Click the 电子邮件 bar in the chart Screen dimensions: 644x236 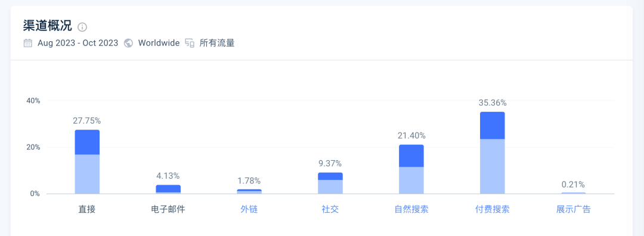(168, 189)
